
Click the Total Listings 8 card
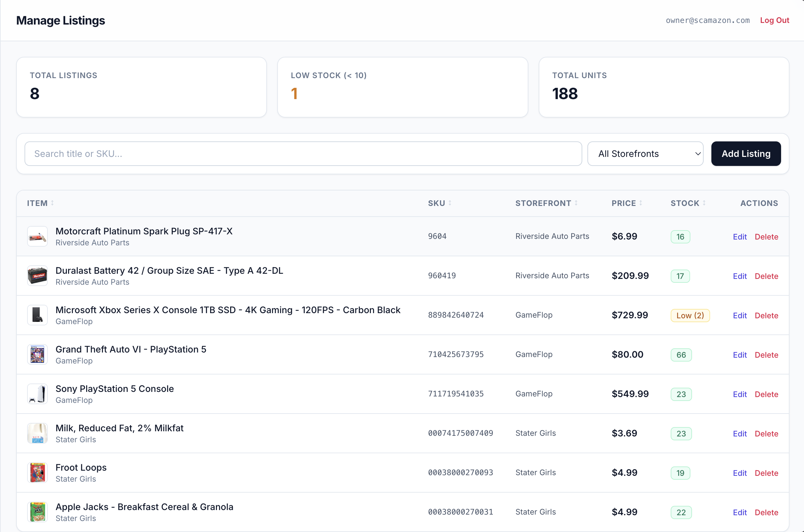click(x=141, y=87)
